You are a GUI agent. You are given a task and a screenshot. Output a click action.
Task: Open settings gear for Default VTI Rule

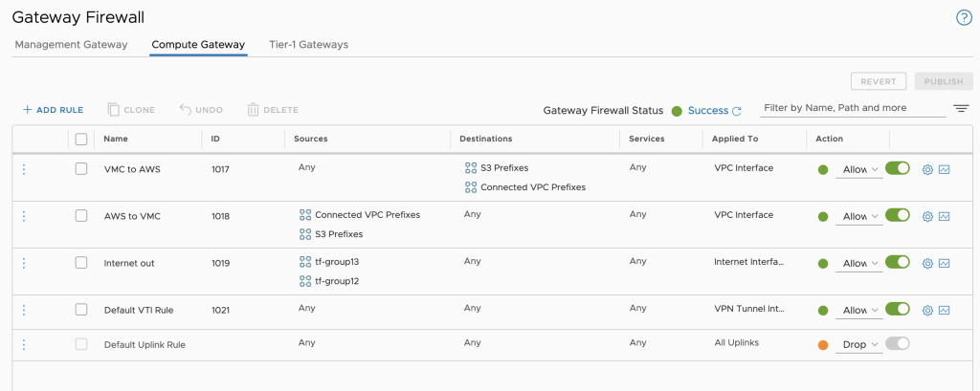point(927,310)
